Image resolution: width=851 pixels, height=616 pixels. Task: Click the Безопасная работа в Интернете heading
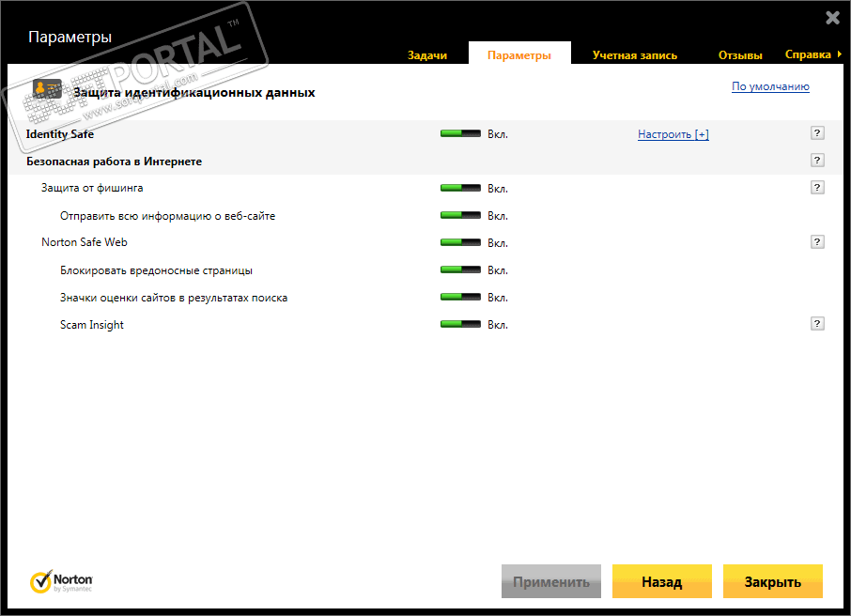114,162
